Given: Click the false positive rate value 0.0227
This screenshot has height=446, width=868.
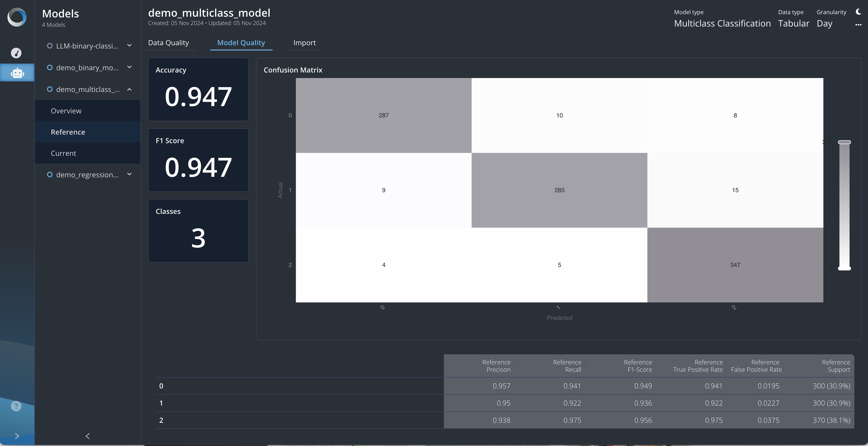Looking at the screenshot, I should click(768, 403).
